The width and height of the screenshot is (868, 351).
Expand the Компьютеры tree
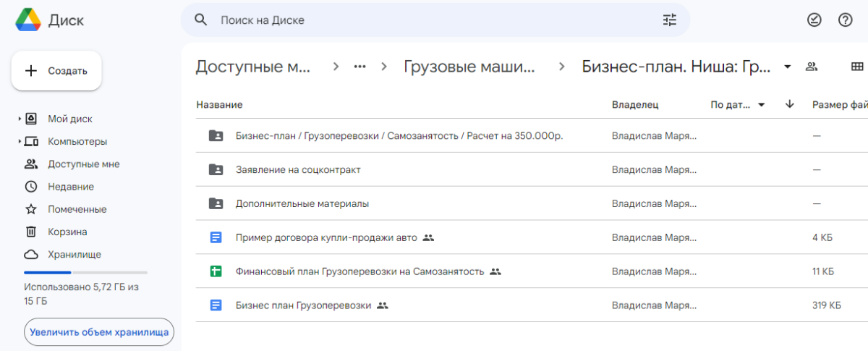(20, 142)
